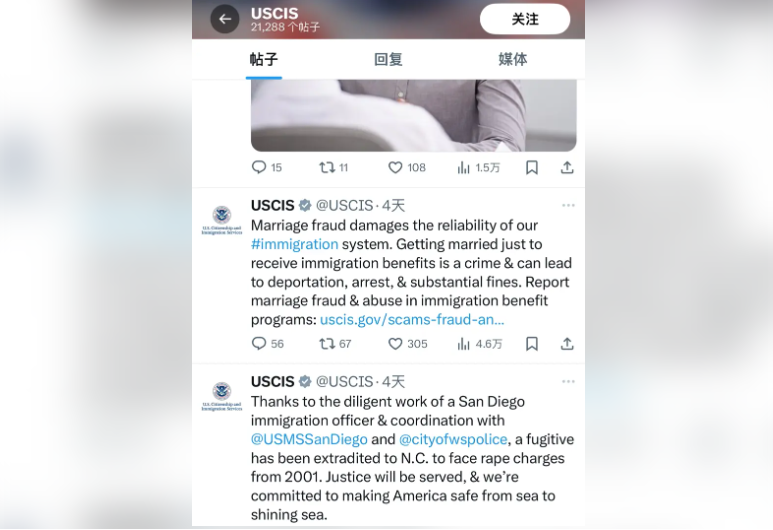Screen dimensions: 773x530
Task: Open more options on marriage fraud post
Action: (568, 205)
